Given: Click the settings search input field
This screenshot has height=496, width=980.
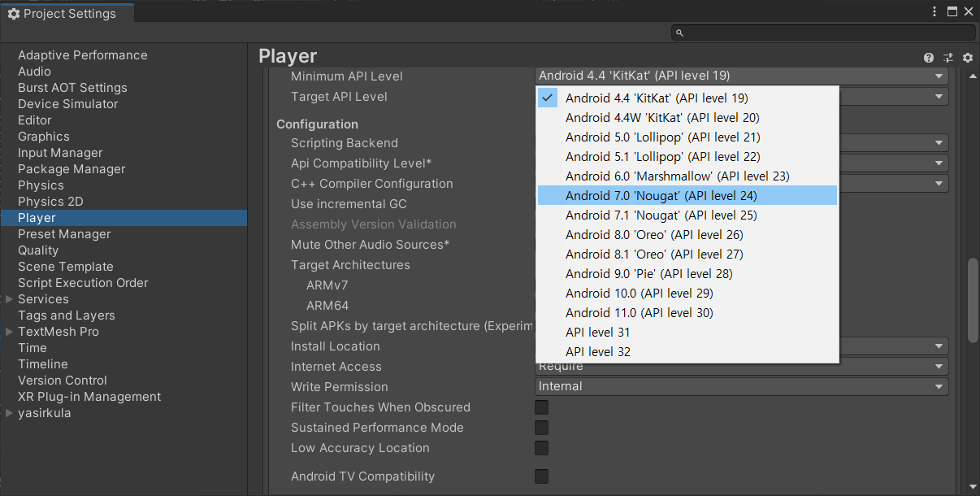Looking at the screenshot, I should (x=823, y=33).
